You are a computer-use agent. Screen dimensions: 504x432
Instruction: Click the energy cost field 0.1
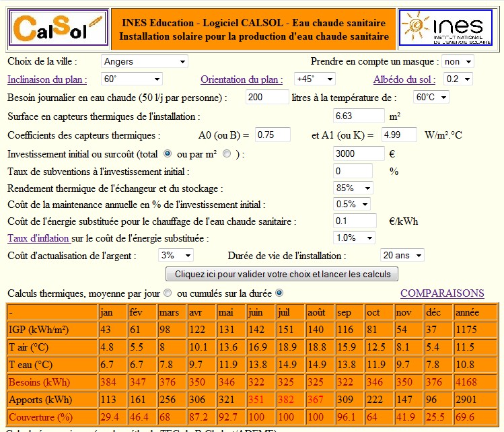(355, 221)
